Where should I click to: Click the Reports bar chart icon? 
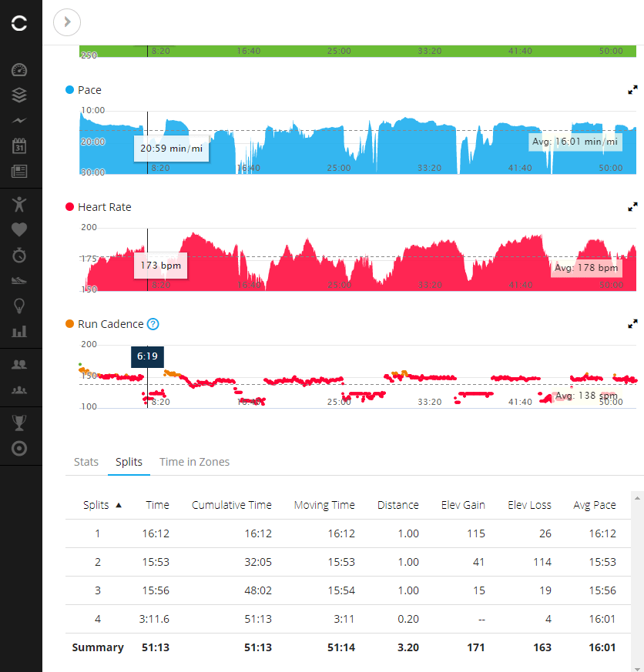pyautogui.click(x=20, y=331)
